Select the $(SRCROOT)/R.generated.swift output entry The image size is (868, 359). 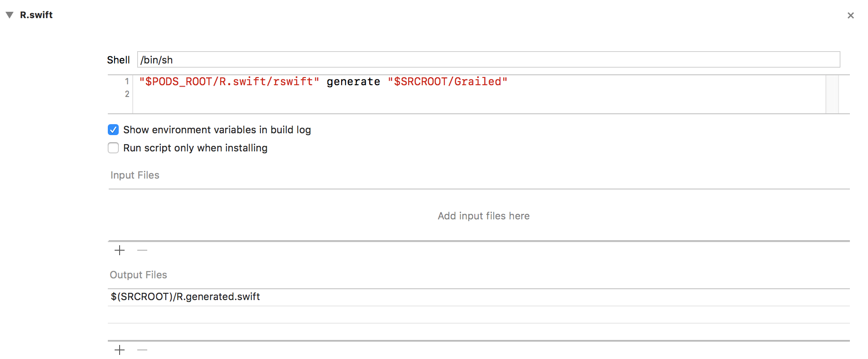[478, 297]
